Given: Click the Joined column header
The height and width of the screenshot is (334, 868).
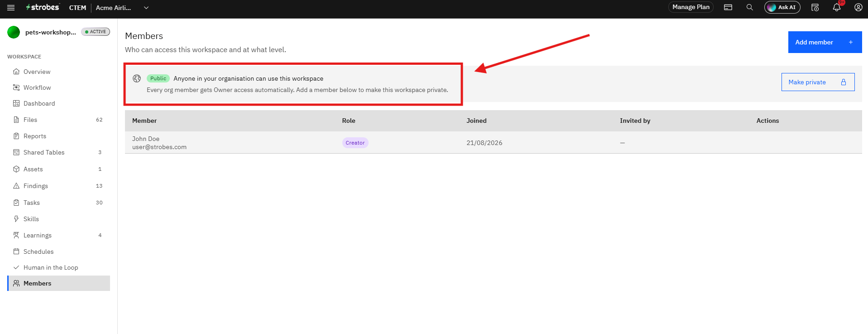Looking at the screenshot, I should 476,121.
